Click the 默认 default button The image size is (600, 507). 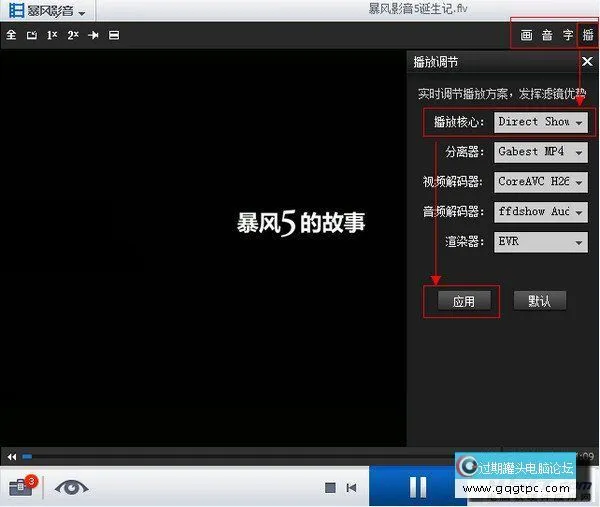(540, 301)
